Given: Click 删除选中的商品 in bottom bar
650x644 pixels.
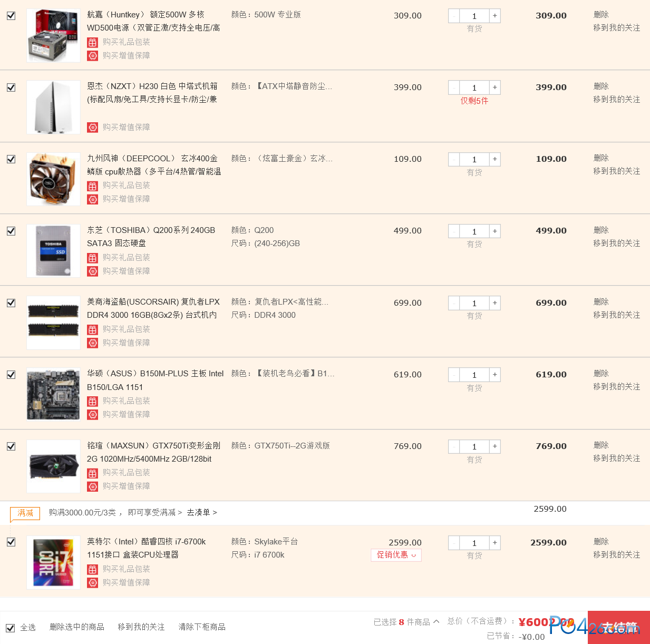Looking at the screenshot, I should [x=77, y=627].
